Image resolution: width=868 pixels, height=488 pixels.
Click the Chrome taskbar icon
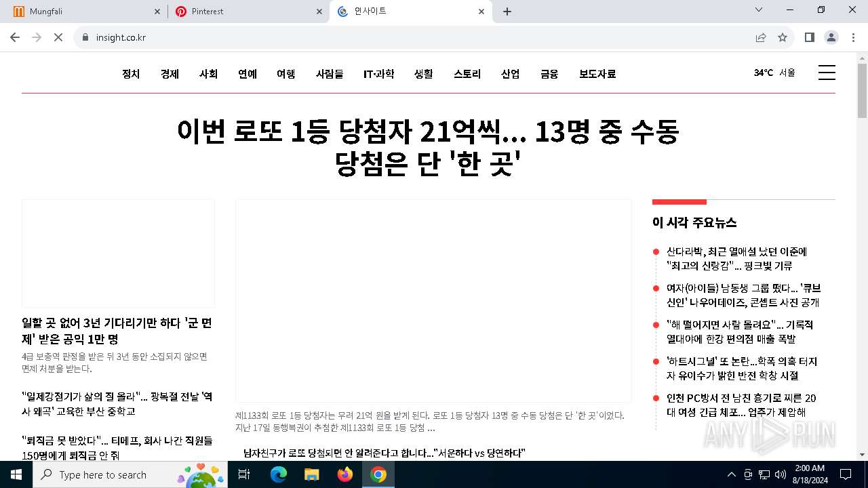(x=378, y=474)
